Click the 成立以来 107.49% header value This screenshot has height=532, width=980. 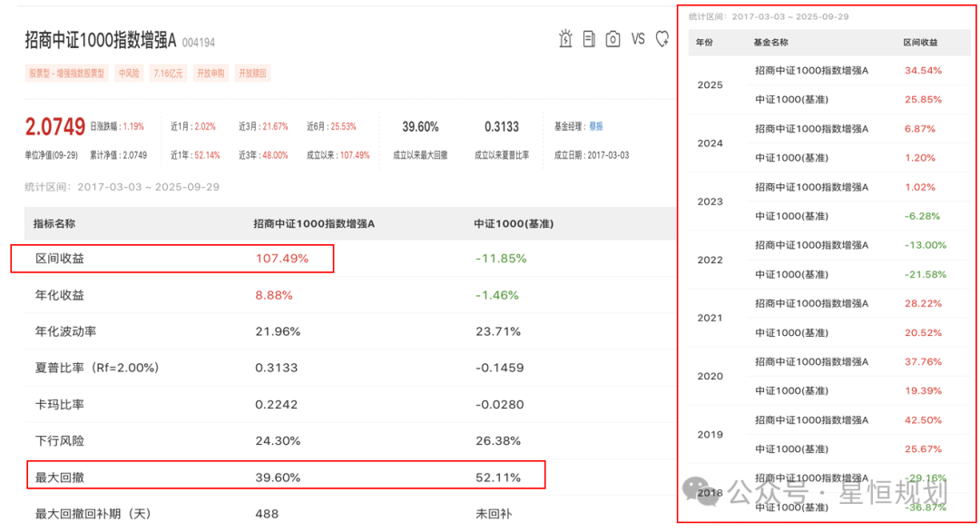pos(355,155)
